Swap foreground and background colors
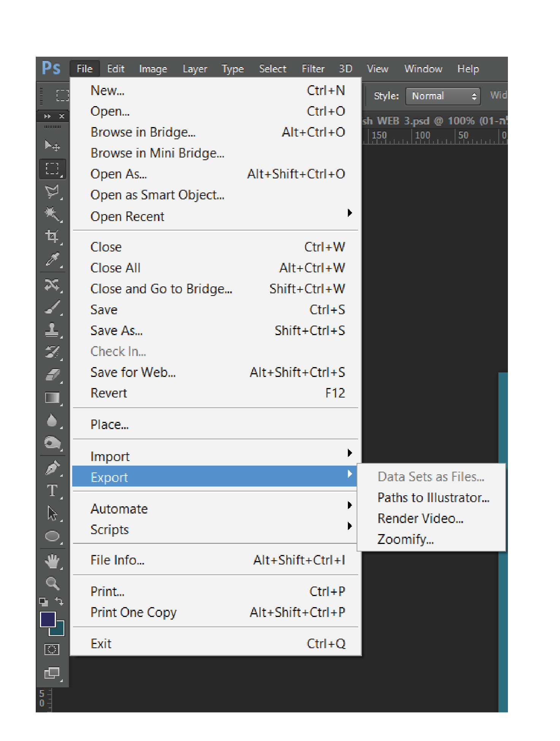The height and width of the screenshot is (741, 560). coord(59,601)
